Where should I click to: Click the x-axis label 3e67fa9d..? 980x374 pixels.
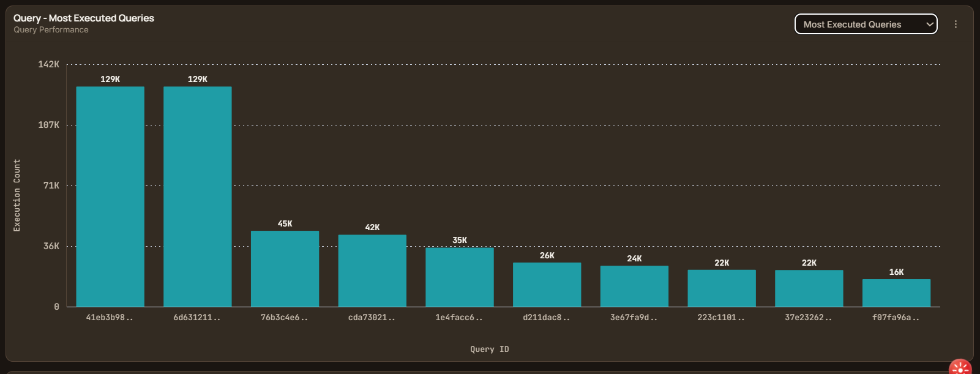[634, 318]
